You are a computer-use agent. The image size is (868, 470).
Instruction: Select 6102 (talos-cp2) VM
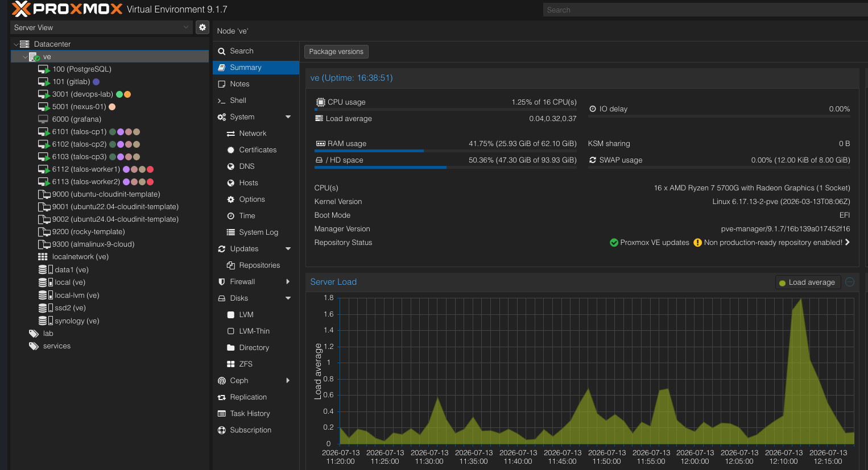click(80, 144)
